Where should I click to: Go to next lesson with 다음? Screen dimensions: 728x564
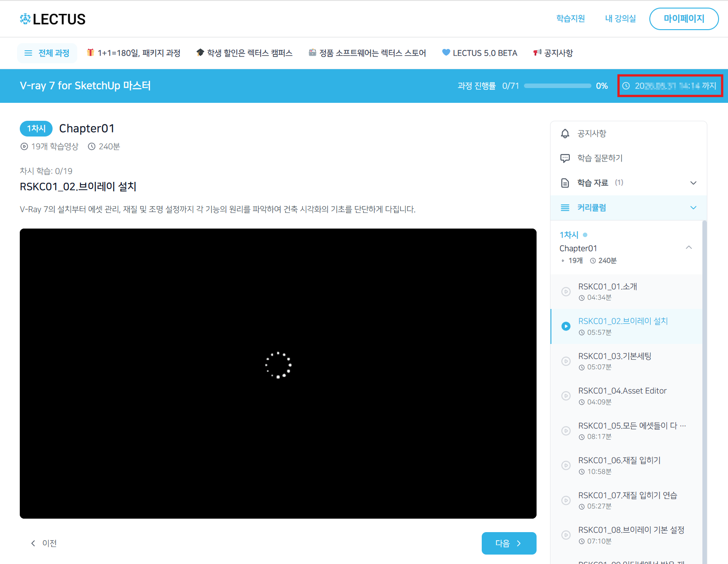pos(509,543)
